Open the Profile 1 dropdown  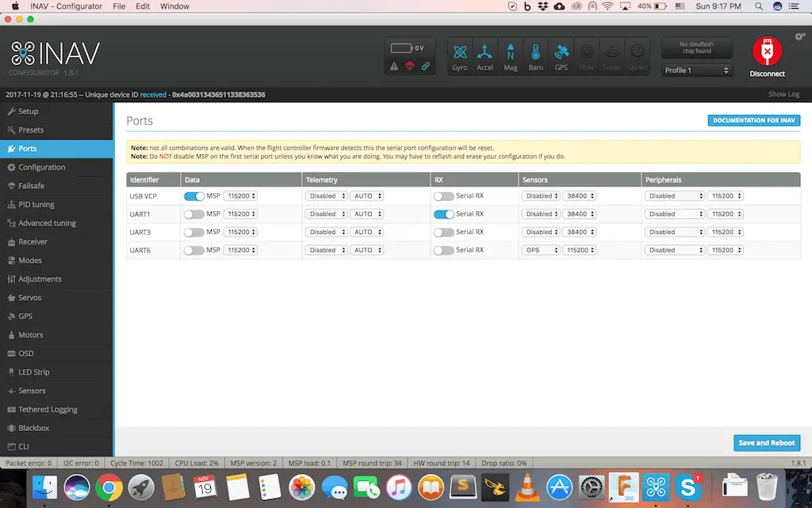point(697,70)
